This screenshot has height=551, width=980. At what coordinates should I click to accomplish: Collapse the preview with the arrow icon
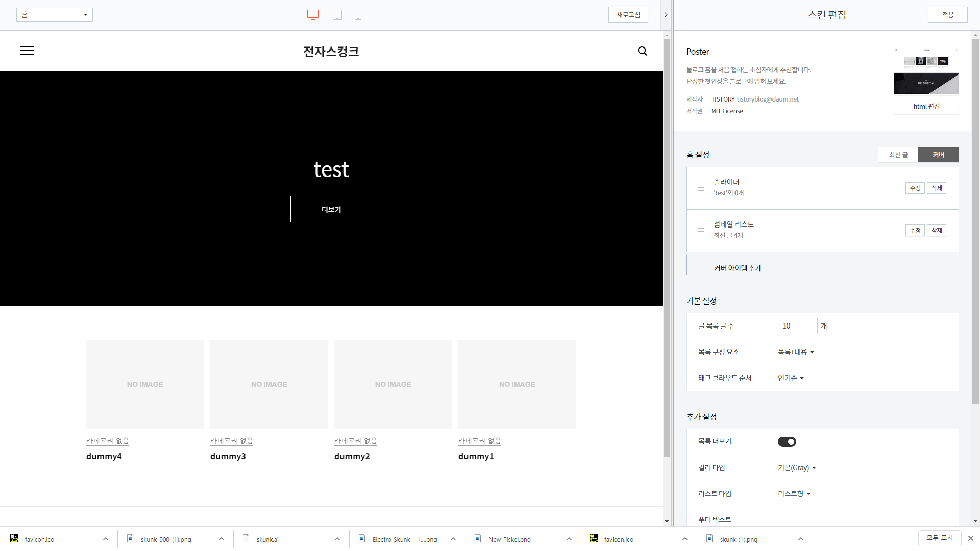[x=666, y=15]
